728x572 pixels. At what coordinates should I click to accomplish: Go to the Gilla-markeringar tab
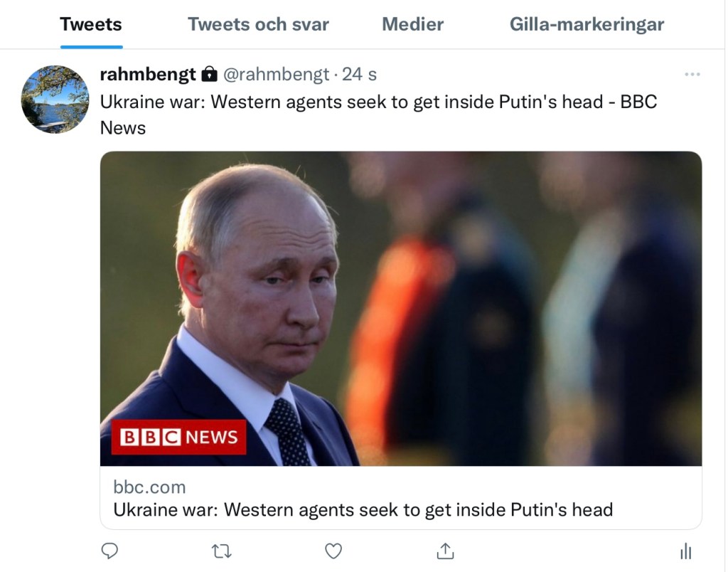click(x=587, y=24)
